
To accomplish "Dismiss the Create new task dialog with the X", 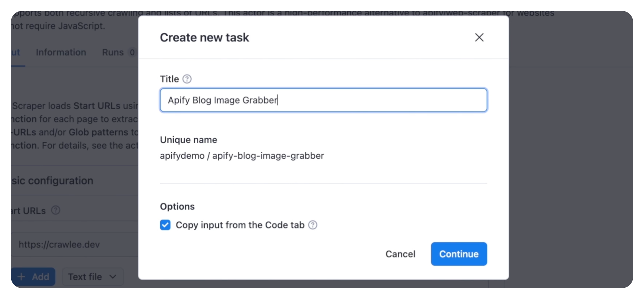I will (479, 37).
